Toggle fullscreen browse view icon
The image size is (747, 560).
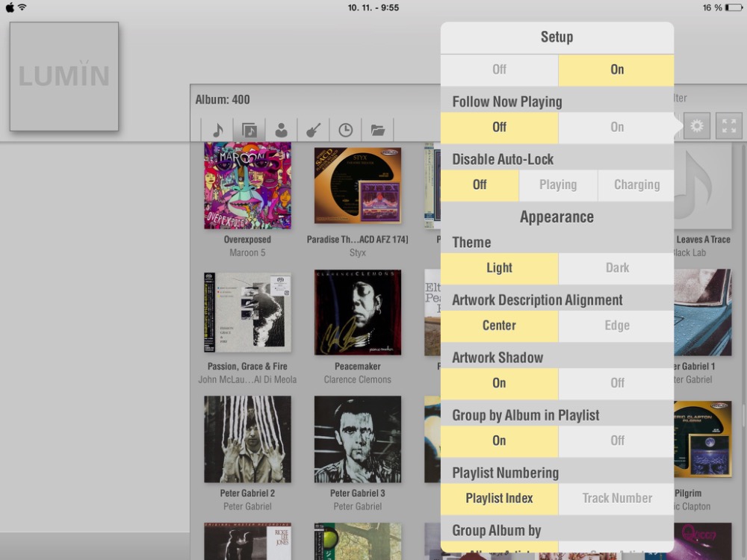point(729,125)
